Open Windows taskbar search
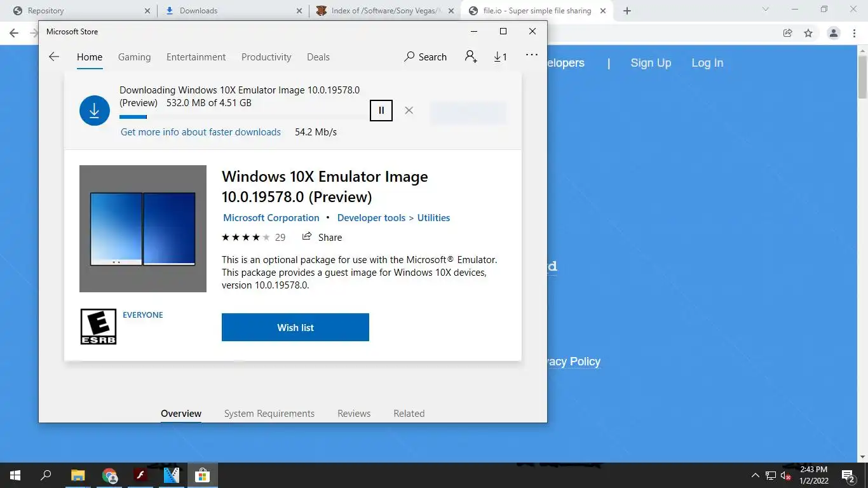Image resolution: width=868 pixels, height=488 pixels. point(46,475)
